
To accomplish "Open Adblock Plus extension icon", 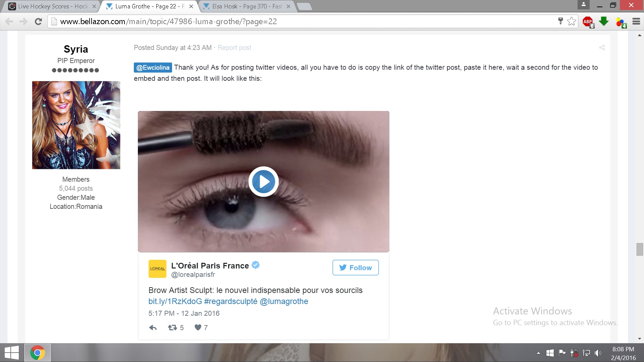I will [x=588, y=22].
